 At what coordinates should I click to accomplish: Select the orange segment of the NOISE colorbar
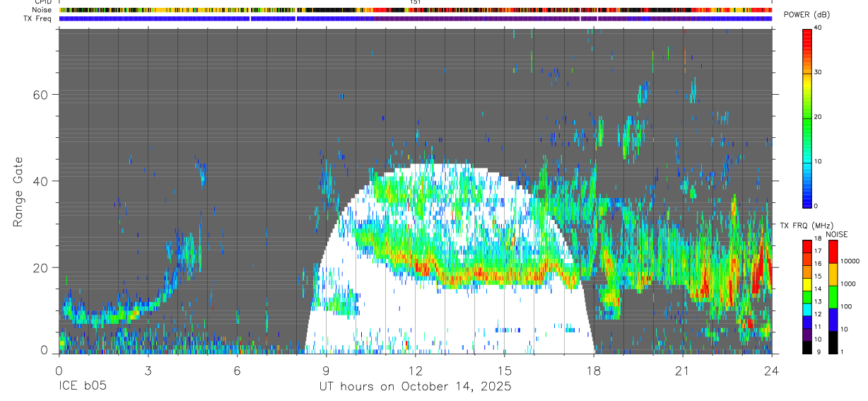pos(832,274)
